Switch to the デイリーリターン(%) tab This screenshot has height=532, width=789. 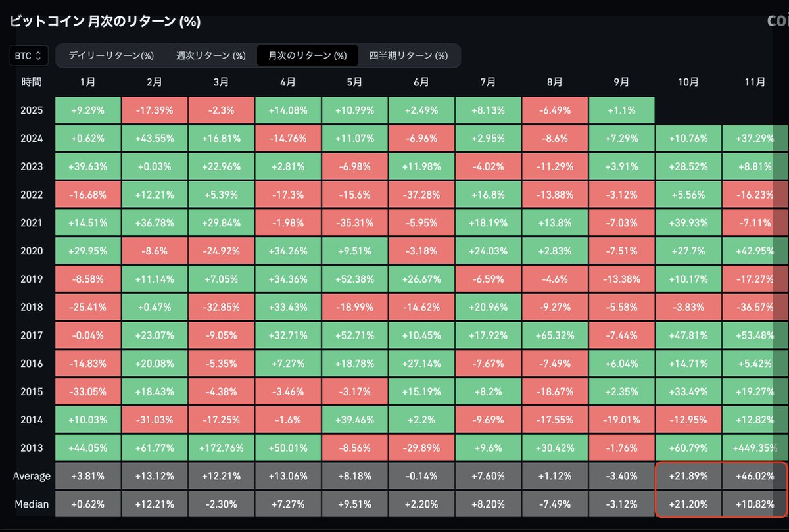click(110, 56)
